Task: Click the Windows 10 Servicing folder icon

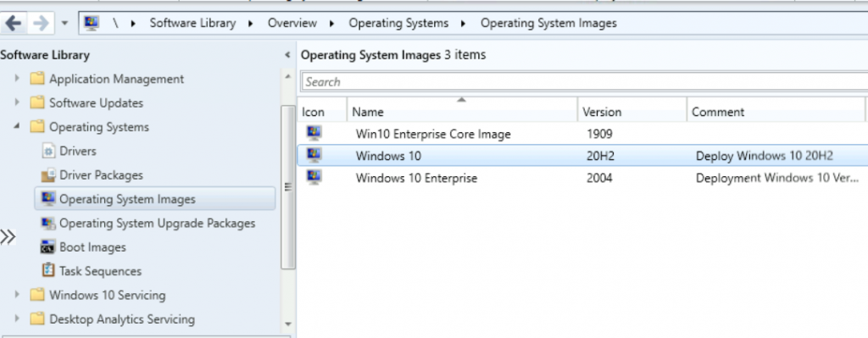Action: [x=37, y=294]
